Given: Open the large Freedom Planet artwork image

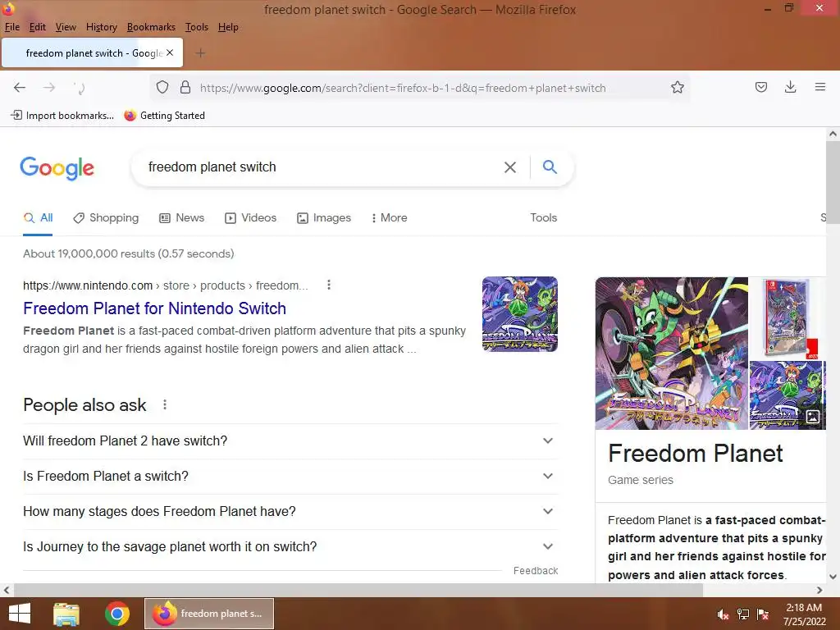Looking at the screenshot, I should click(671, 353).
